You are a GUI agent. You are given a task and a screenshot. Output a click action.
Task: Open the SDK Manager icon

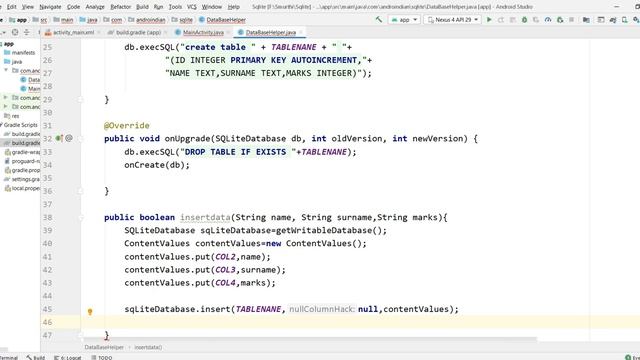click(x=636, y=20)
